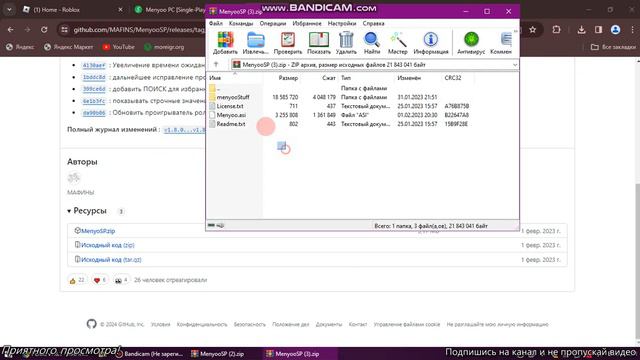This screenshot has height=360, width=640.
Task: Sort by the Изменён column header
Action: click(409, 78)
